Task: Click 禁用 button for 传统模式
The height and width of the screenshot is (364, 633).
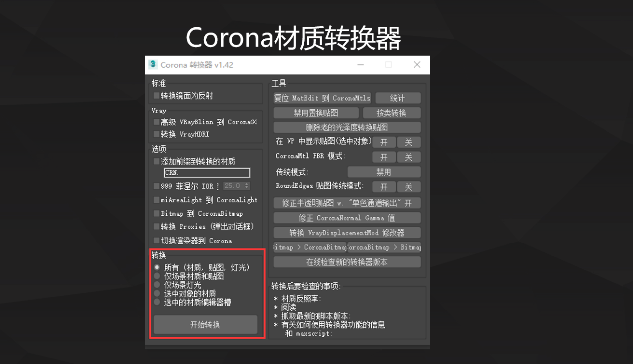Action: click(x=384, y=172)
